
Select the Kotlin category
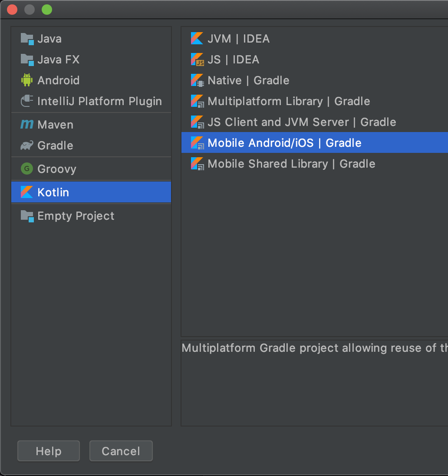point(53,192)
